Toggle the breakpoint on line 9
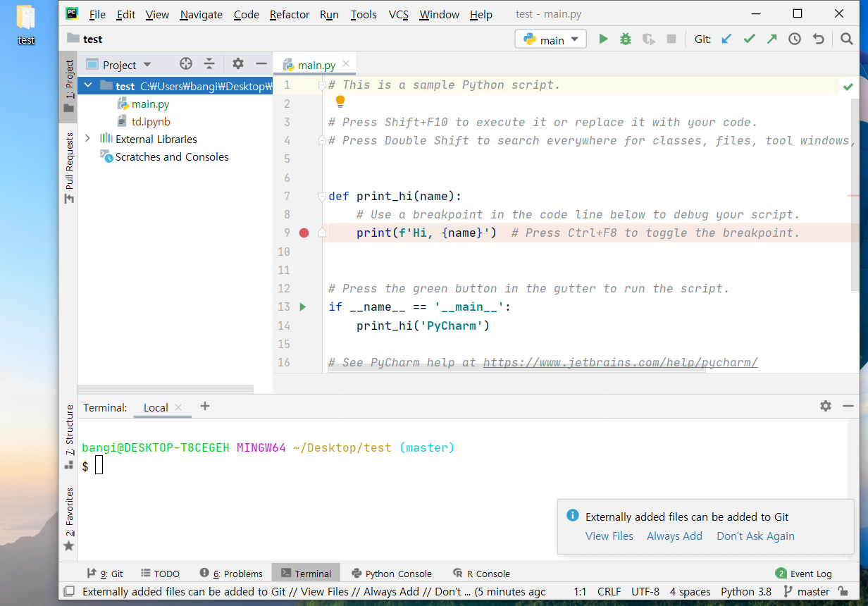Image resolution: width=868 pixels, height=606 pixels. tap(304, 233)
